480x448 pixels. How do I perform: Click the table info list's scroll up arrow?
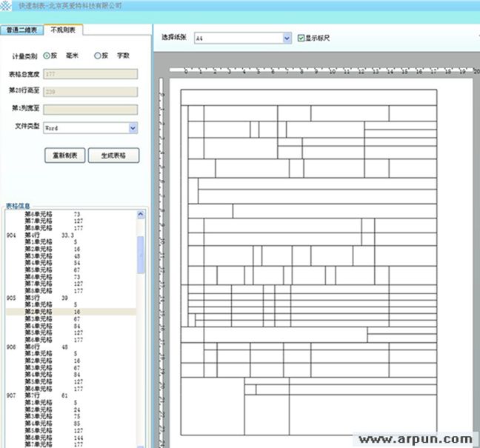141,215
